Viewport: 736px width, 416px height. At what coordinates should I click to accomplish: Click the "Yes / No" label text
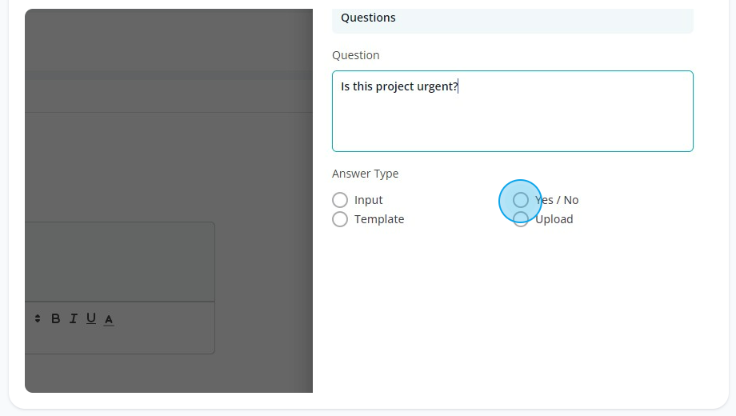(557, 200)
